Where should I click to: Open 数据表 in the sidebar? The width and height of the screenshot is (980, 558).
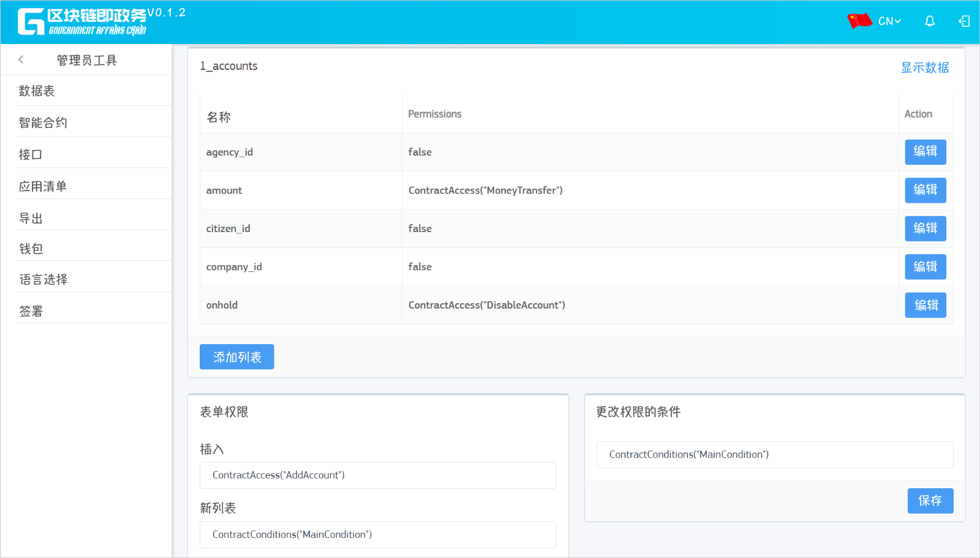(37, 91)
